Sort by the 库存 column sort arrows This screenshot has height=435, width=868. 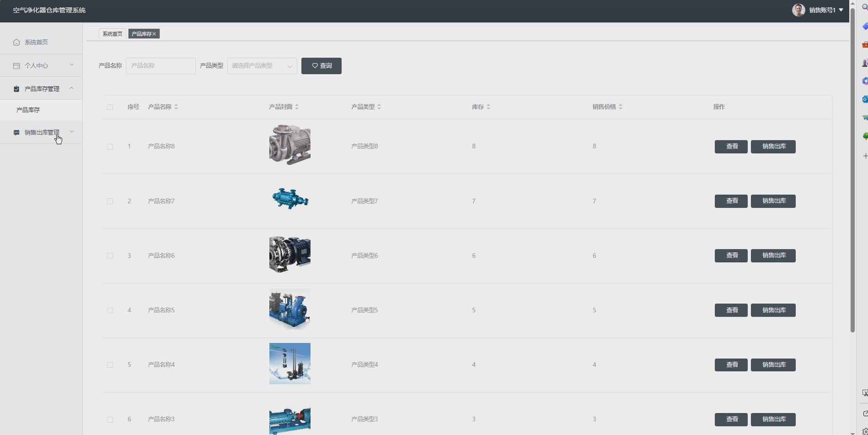488,107
